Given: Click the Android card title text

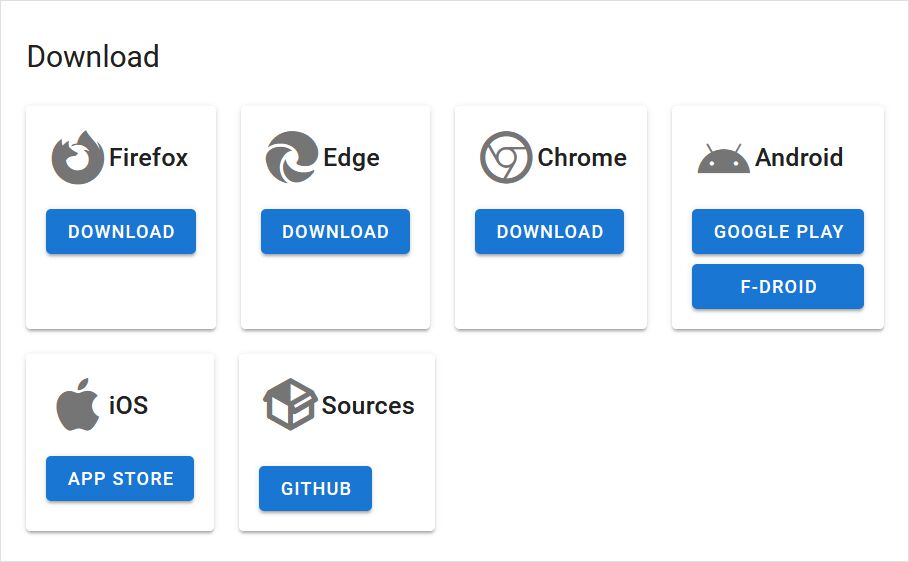Looking at the screenshot, I should tap(799, 158).
